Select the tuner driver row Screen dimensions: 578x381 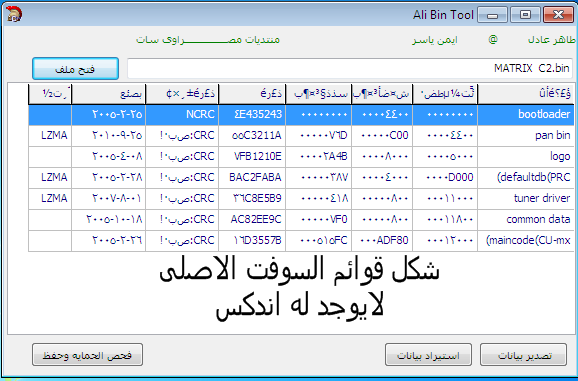click(301, 198)
